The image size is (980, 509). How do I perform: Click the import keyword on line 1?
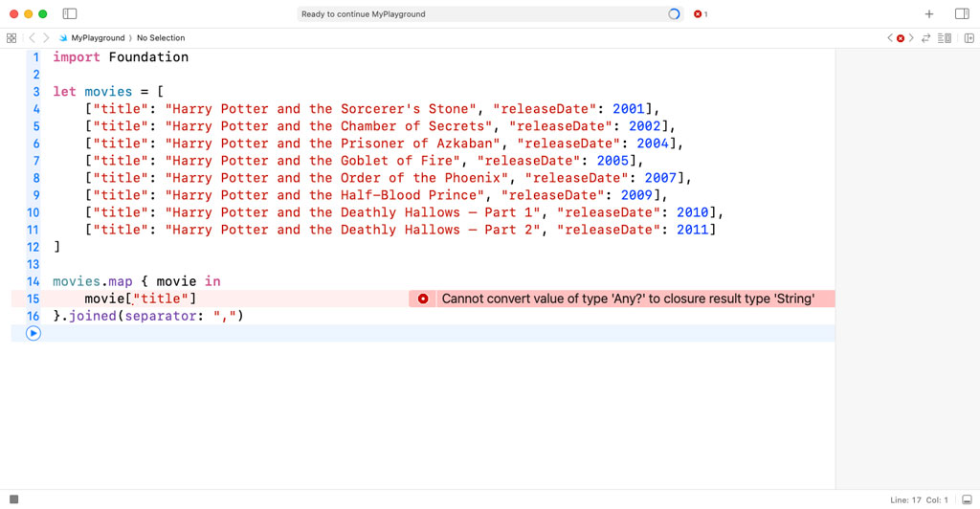coord(77,56)
